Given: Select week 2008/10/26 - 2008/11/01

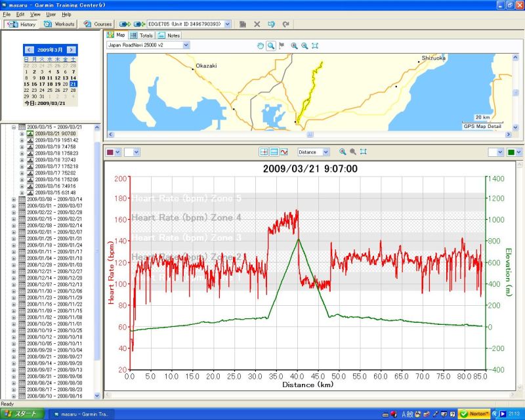Looking at the screenshot, I should tap(54, 324).
